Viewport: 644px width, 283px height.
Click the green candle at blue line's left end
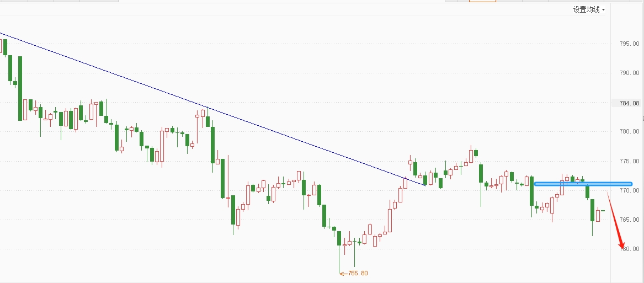(531, 191)
